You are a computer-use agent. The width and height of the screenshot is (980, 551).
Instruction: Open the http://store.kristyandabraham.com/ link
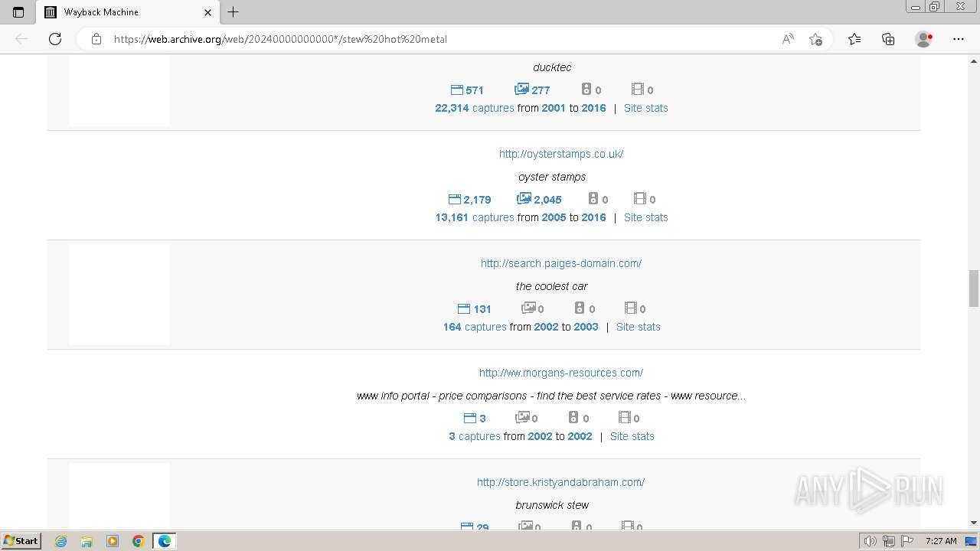click(x=560, y=482)
